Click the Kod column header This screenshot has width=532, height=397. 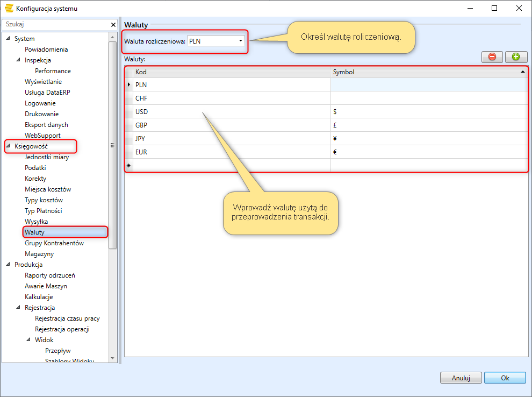(x=231, y=72)
